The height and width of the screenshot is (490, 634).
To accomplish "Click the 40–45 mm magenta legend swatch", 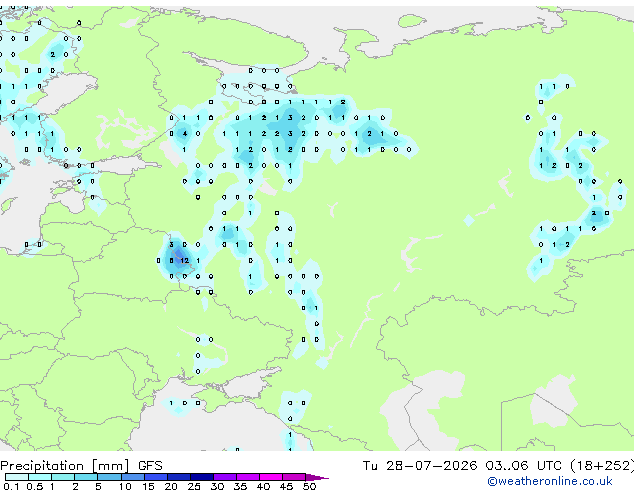I will pos(270,477).
